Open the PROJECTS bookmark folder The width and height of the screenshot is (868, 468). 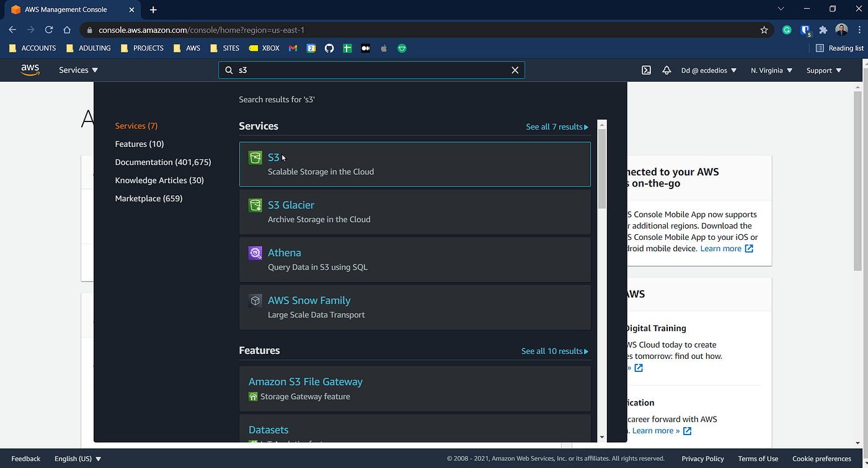point(142,48)
